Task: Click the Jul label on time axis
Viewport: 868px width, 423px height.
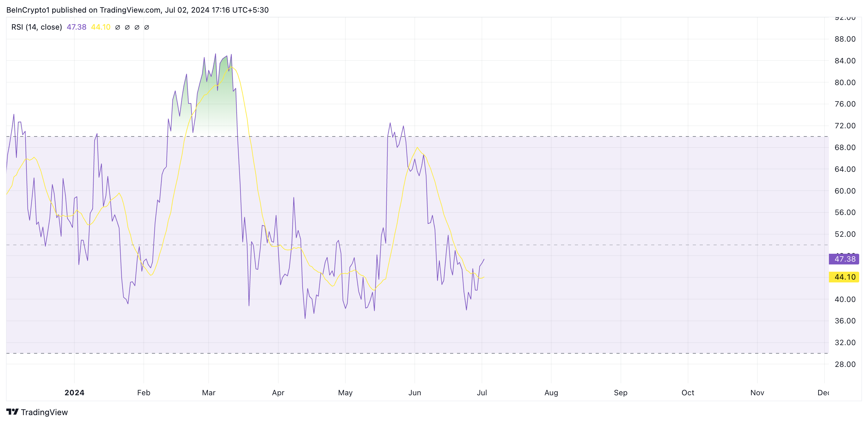Action: click(x=482, y=393)
